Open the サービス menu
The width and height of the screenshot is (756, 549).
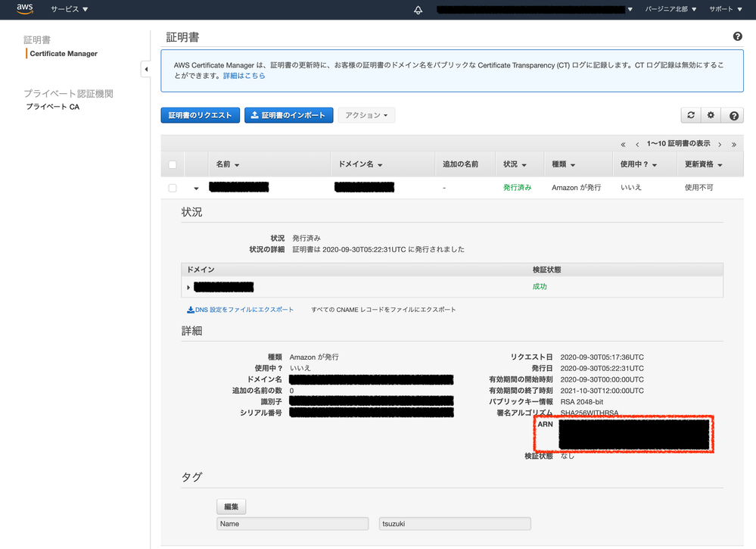(70, 9)
